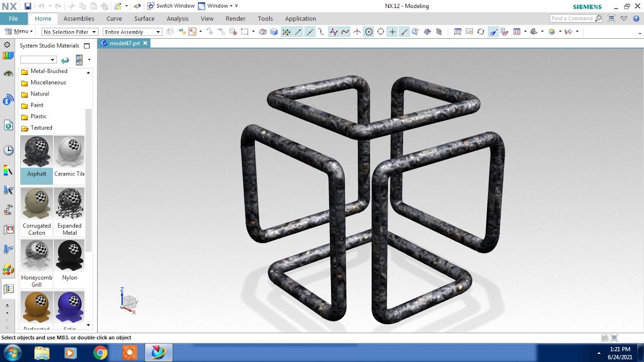Screen dimensions: 644x362
Task: Click the arc center snap point icon
Action: 369,32
